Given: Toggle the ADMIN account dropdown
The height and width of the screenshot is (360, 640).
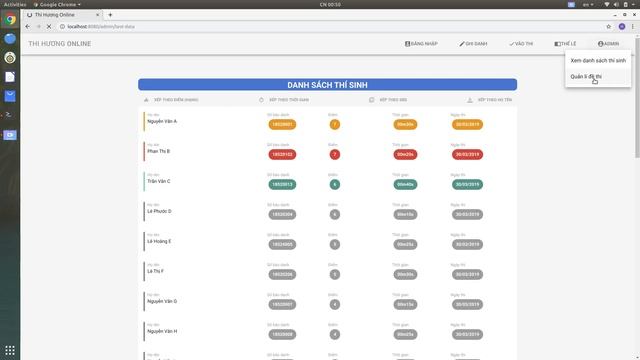Looking at the screenshot, I should click(x=608, y=44).
